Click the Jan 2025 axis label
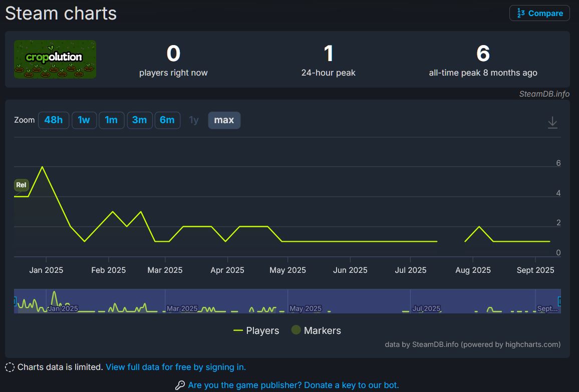 pyautogui.click(x=46, y=270)
